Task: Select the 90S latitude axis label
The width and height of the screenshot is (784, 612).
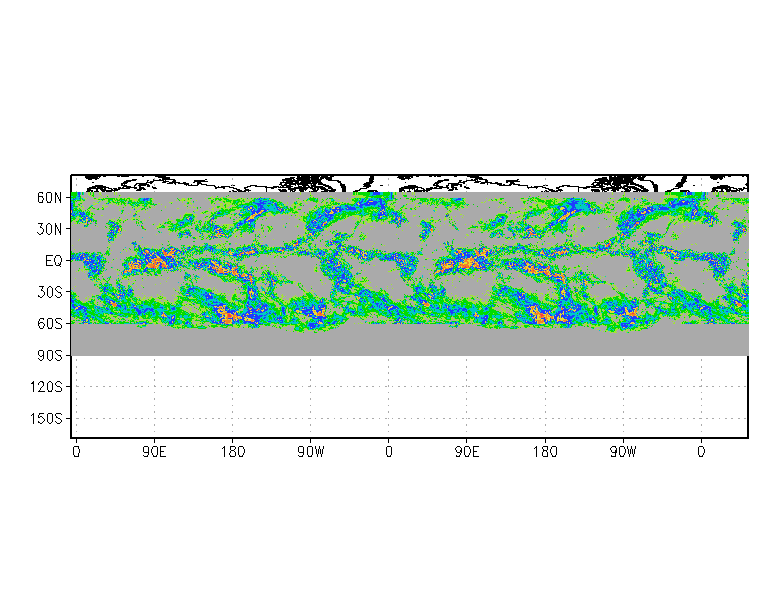Action: pyautogui.click(x=50, y=356)
